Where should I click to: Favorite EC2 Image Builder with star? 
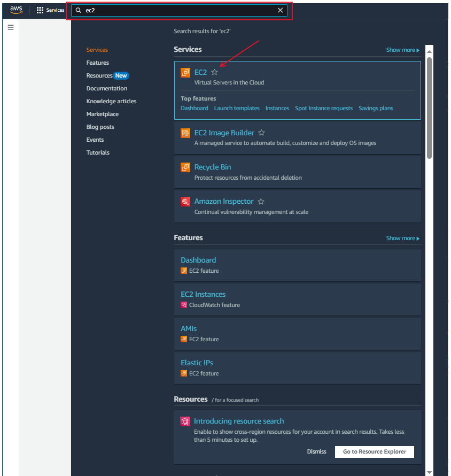261,133
